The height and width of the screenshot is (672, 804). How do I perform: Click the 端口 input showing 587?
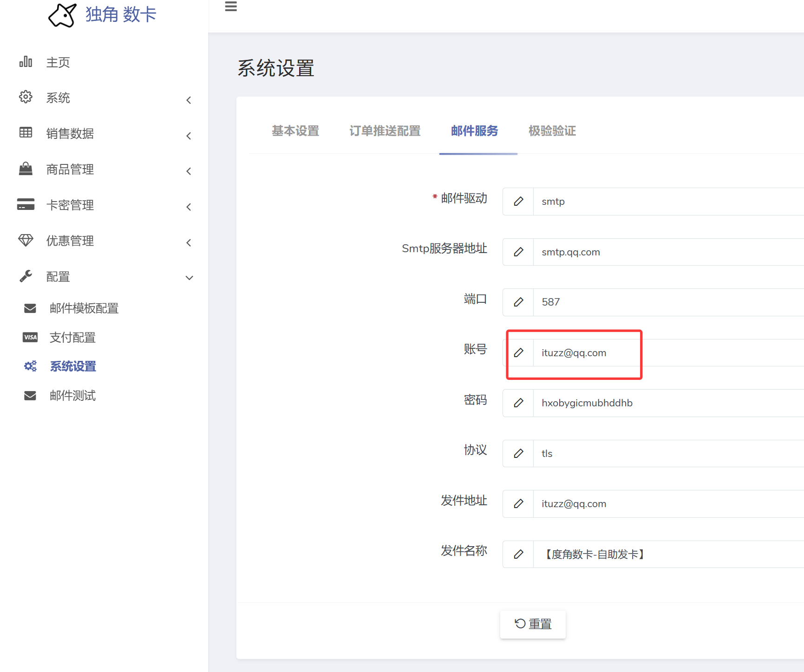[x=669, y=302]
